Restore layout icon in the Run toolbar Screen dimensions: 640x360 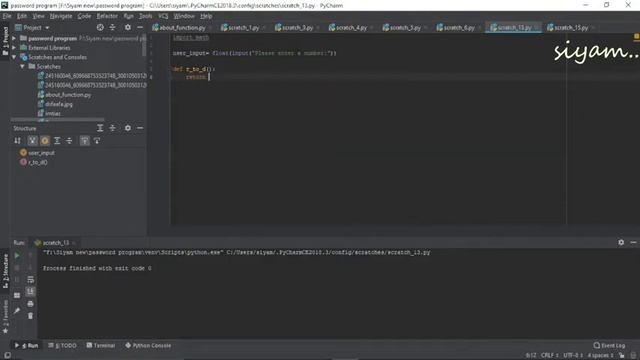(x=17, y=295)
